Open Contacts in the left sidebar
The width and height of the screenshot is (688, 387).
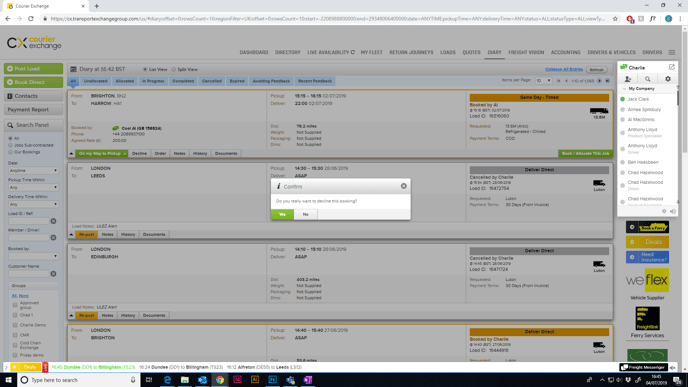(33, 96)
